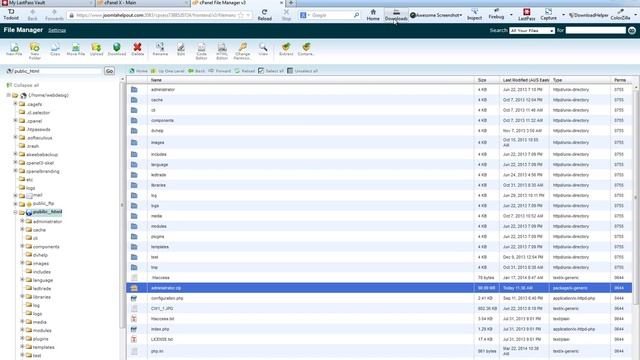Select the configuration.php file row

click(x=379, y=298)
